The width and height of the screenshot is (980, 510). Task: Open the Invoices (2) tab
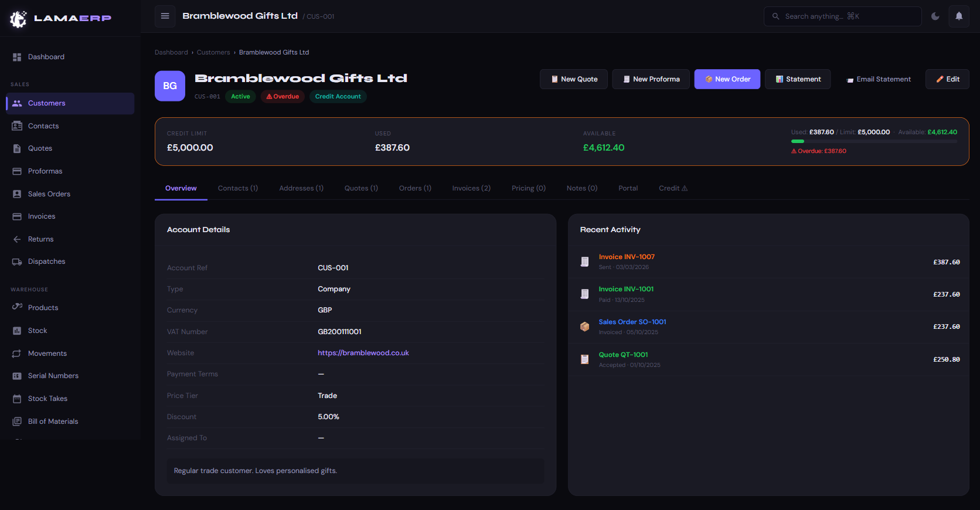[471, 188]
